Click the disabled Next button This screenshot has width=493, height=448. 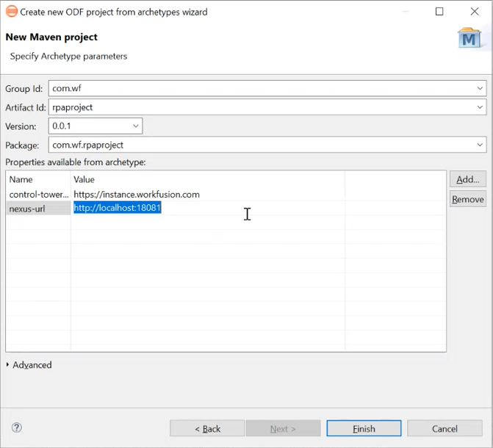pos(283,428)
